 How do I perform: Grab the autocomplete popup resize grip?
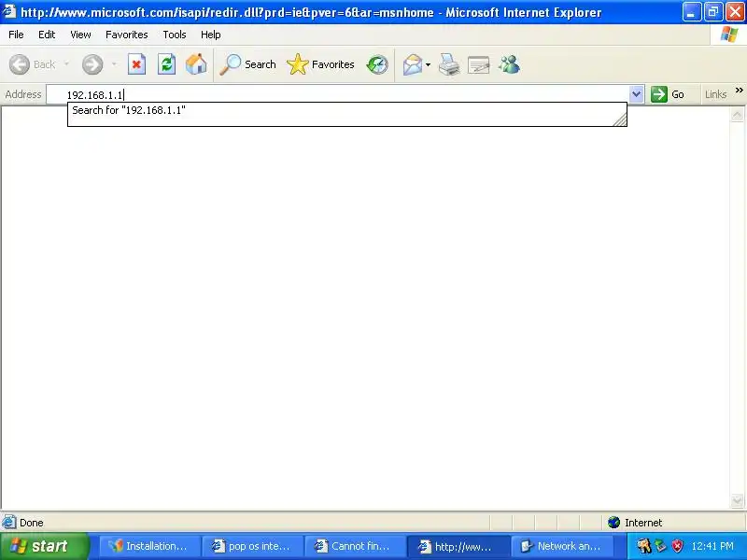[x=620, y=120]
